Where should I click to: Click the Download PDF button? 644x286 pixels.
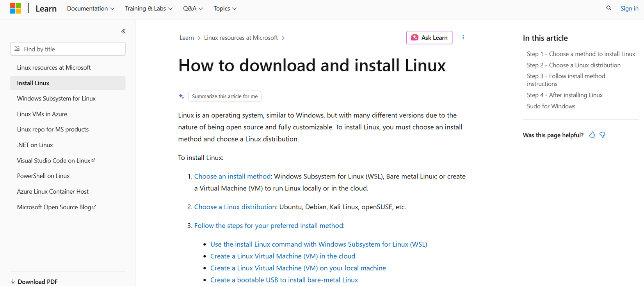[34, 281]
